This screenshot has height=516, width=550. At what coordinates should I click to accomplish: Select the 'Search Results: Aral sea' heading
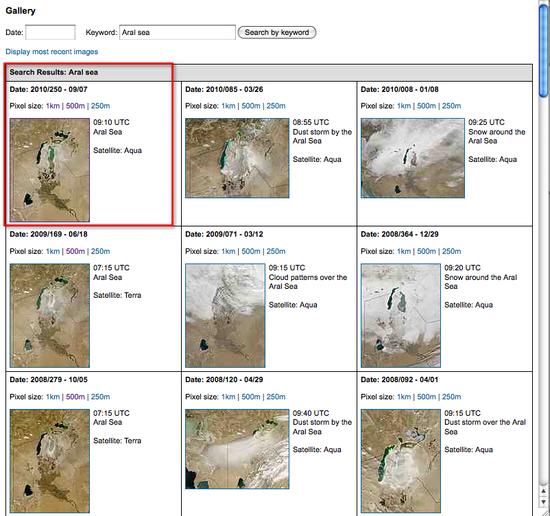coord(54,72)
